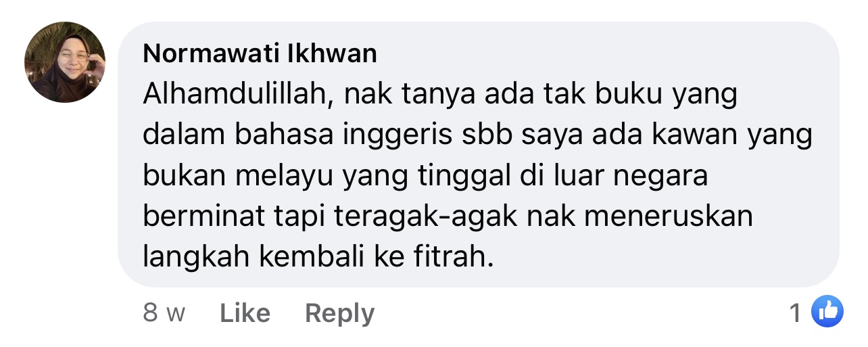Like this comment
Screen dimensions: 868x347
[x=245, y=313]
